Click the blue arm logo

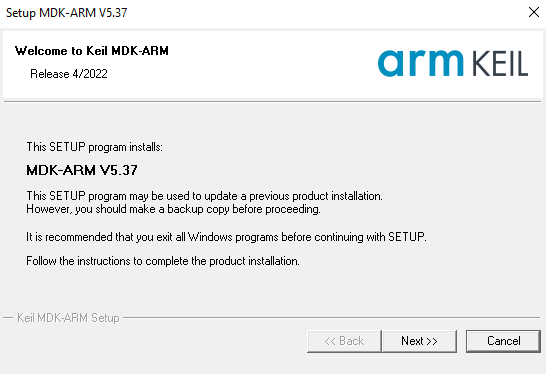point(420,63)
